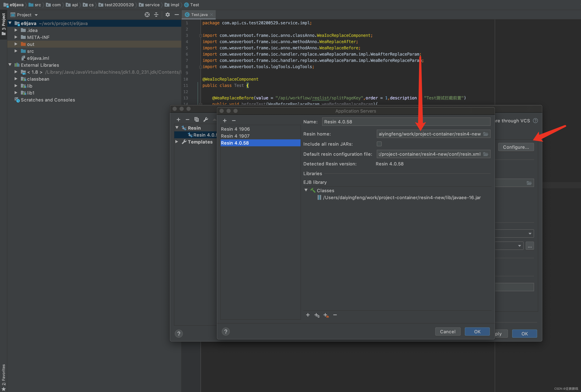The image size is (581, 392).
Task: Click the javaee-16.jar library entry
Action: tap(399, 197)
